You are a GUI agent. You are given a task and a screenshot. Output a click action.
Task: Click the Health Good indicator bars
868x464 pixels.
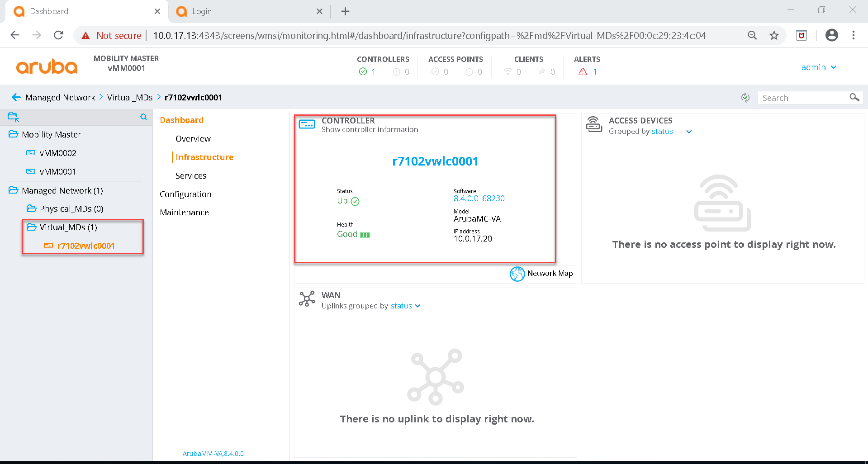365,234
